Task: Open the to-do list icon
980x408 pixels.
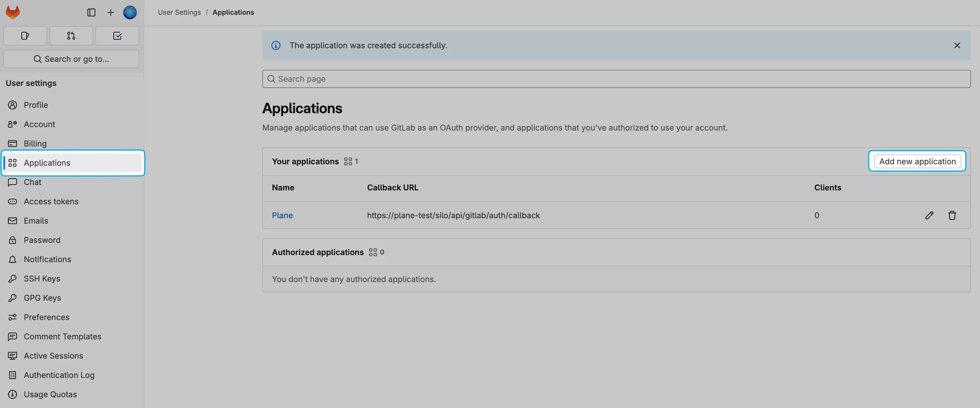Action: (117, 35)
